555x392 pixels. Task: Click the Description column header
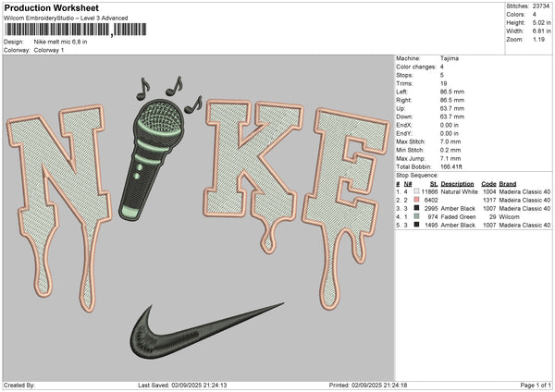[457, 183]
